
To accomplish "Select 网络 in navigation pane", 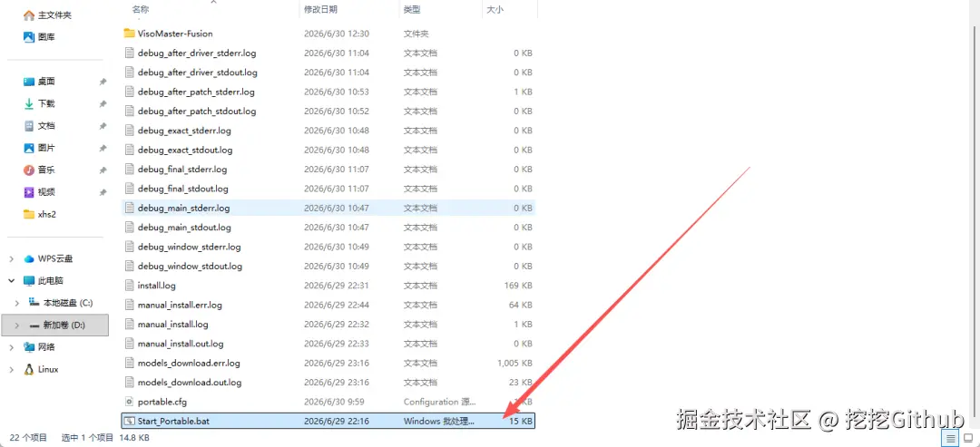I will point(39,347).
